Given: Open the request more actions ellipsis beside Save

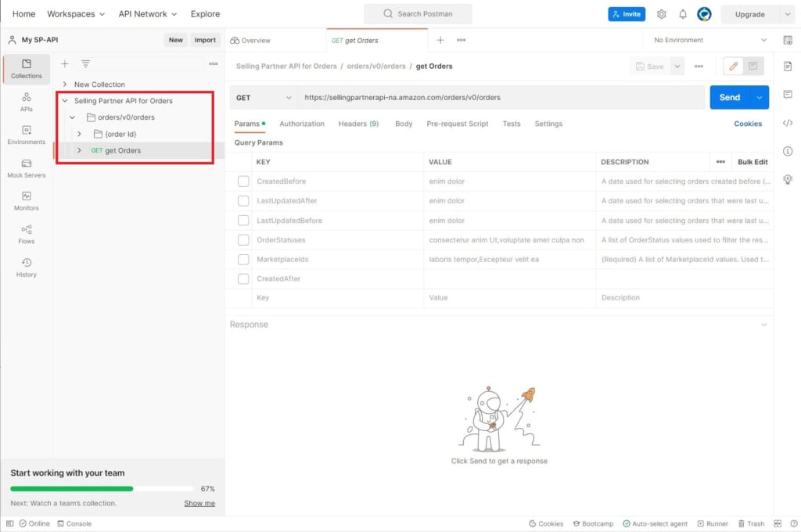Looking at the screenshot, I should (699, 66).
